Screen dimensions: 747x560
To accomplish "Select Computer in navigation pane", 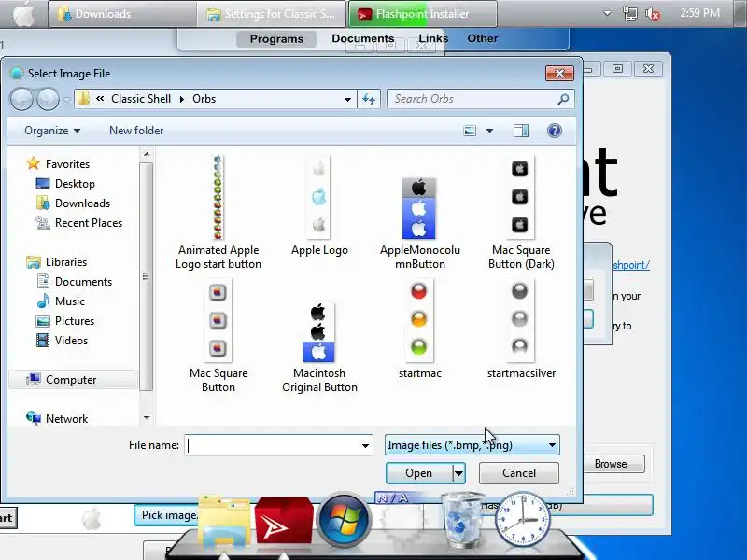I will pyautogui.click(x=71, y=380).
